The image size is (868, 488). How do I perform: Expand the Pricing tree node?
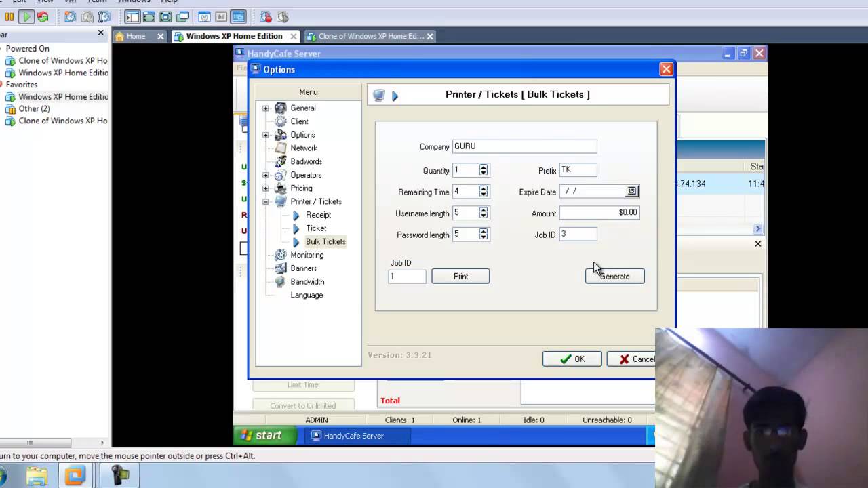click(266, 188)
